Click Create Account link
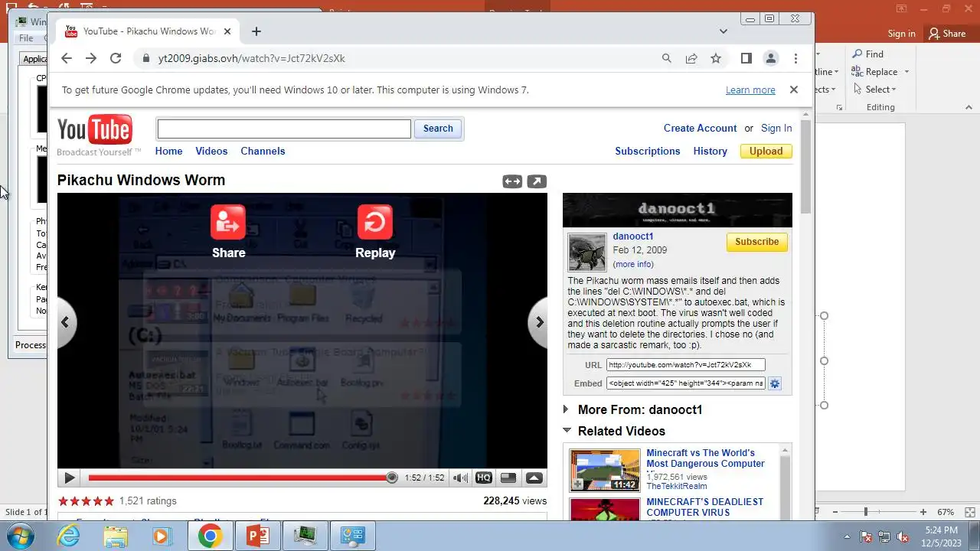This screenshot has width=980, height=551. coord(700,128)
